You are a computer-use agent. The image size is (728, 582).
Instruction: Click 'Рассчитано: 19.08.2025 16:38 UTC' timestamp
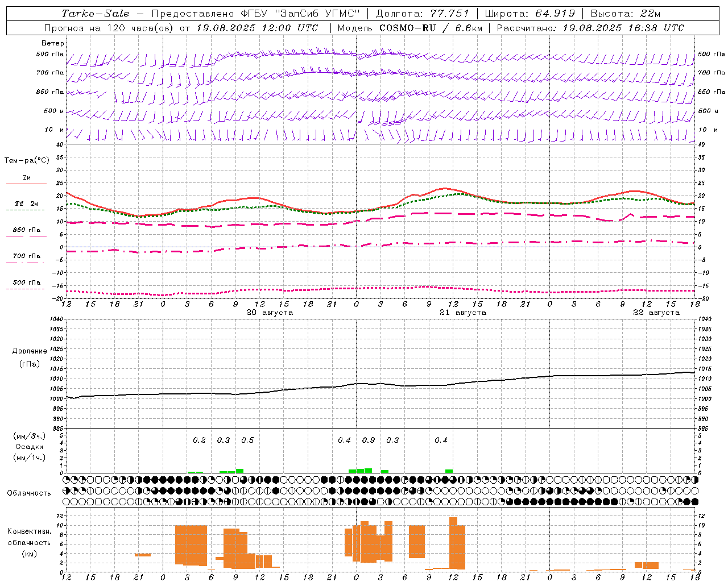pyautogui.click(x=590, y=28)
